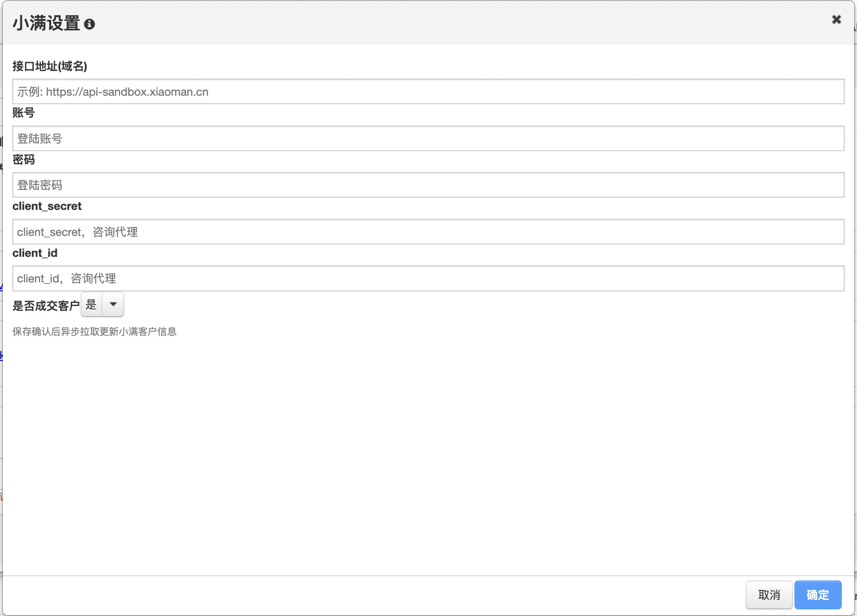Viewport: 857px width, 616px height.
Task: Click the client_secret label text
Action: pyautogui.click(x=47, y=206)
